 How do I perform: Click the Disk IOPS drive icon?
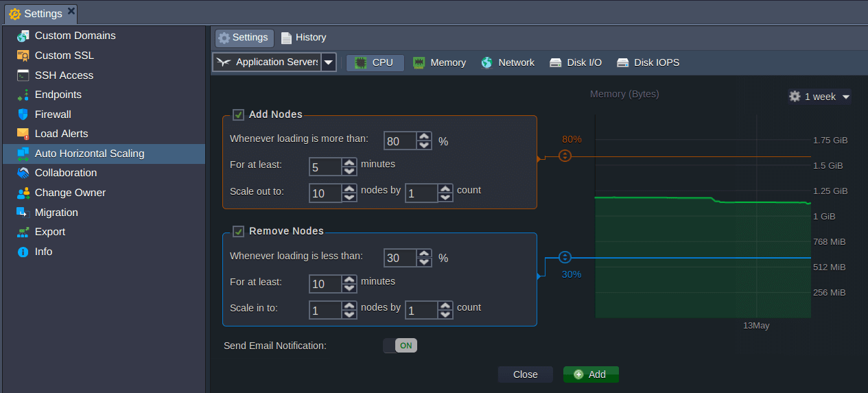coord(622,62)
